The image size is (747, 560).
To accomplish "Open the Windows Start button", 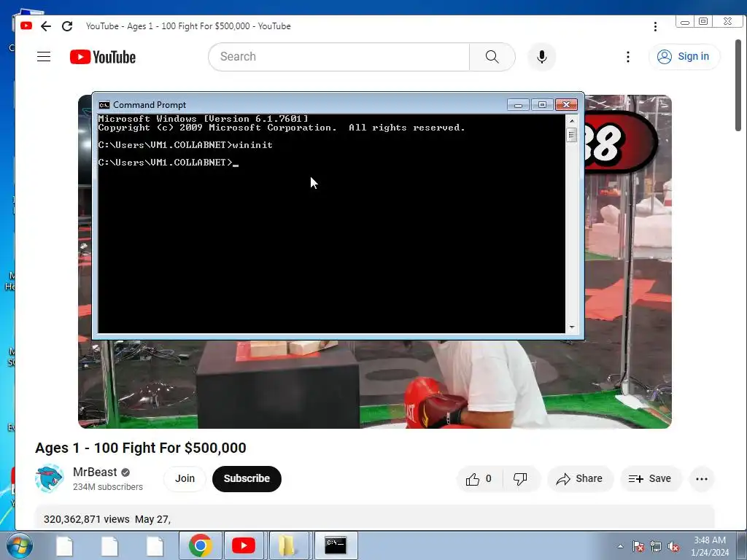I will click(x=20, y=545).
